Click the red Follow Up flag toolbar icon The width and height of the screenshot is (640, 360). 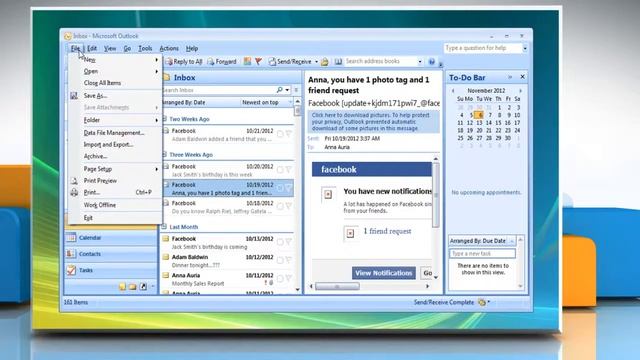(258, 61)
